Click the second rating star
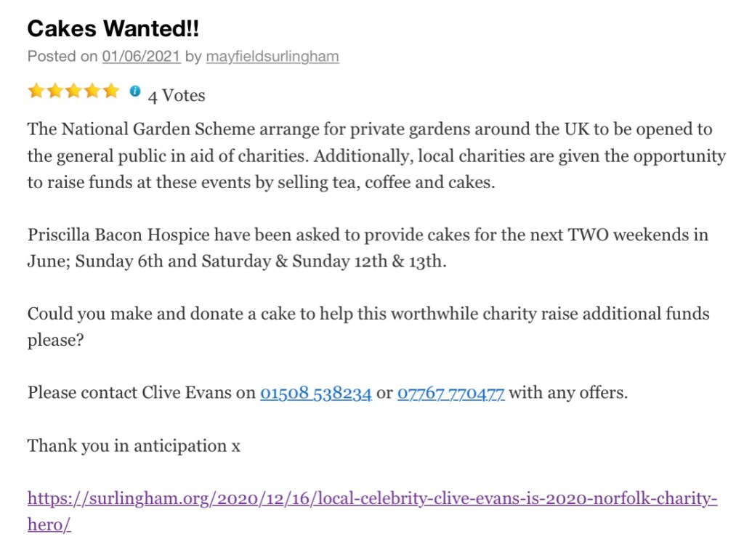 54,92
